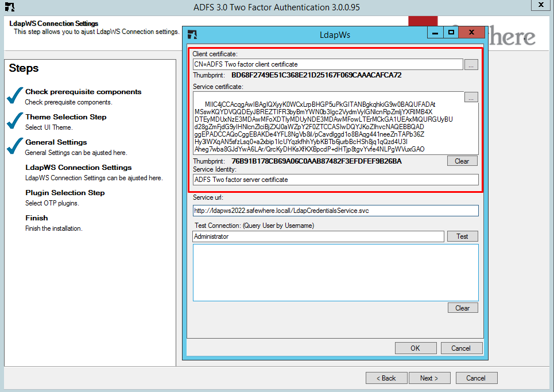Click the client certificate thumbprint value BD68F274...
The width and height of the screenshot is (554, 392).
316,75
